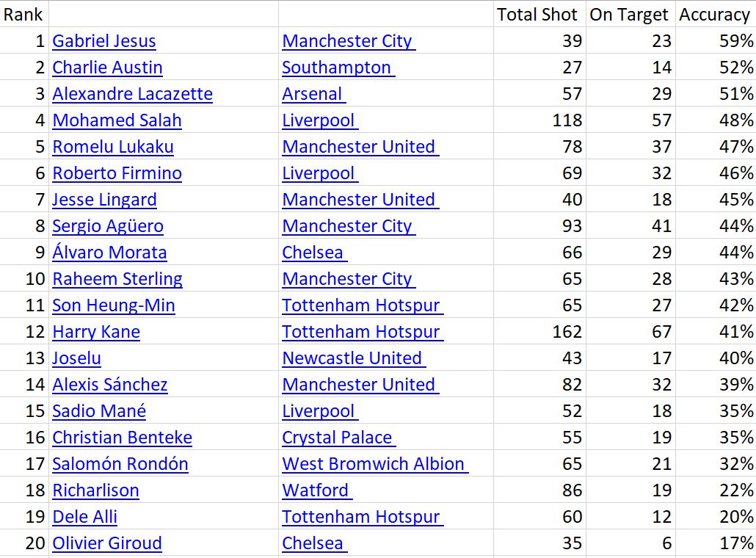This screenshot has width=756, height=558.
Task: Select the Rank header cell
Action: click(23, 14)
